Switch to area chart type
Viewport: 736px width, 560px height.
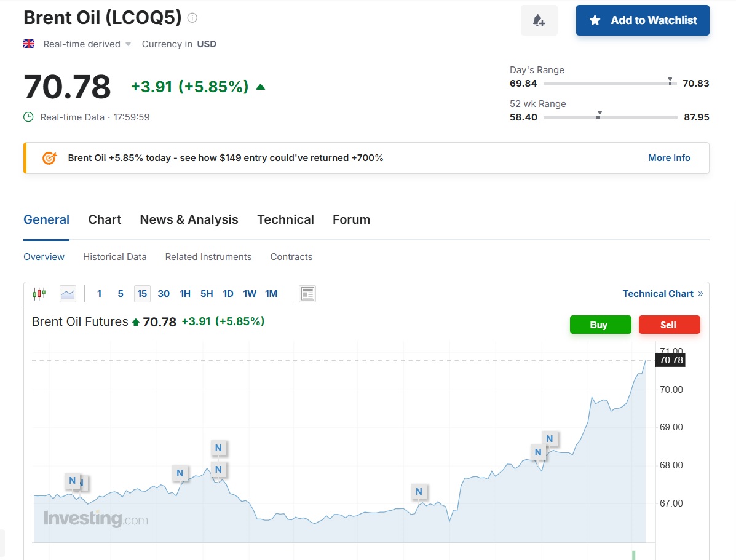click(68, 294)
